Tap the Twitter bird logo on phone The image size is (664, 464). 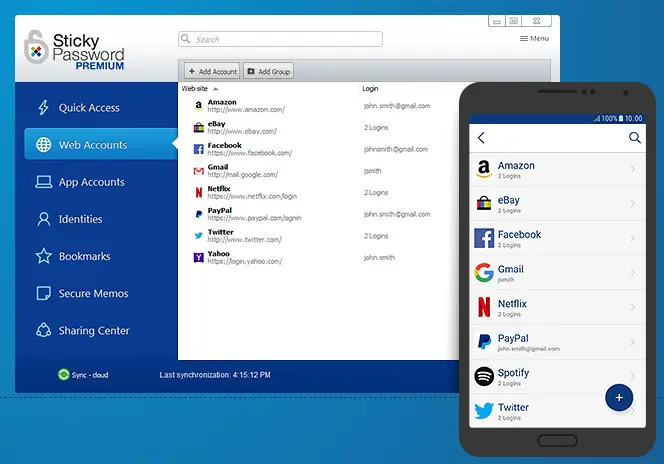[484, 411]
